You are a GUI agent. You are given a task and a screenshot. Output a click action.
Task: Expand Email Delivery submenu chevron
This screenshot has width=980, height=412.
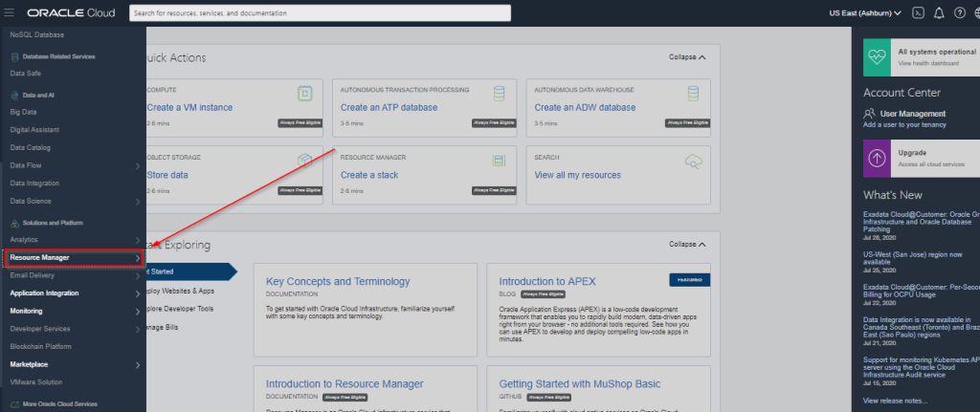(x=138, y=276)
